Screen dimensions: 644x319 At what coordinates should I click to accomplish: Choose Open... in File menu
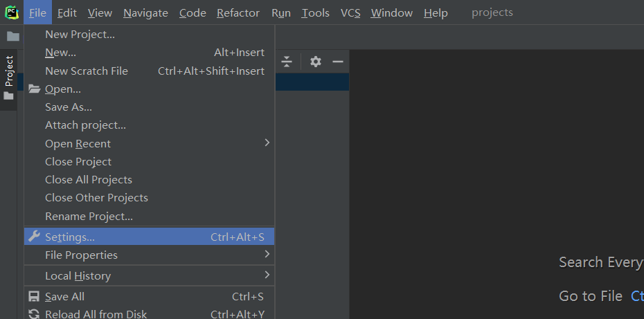pos(149,89)
